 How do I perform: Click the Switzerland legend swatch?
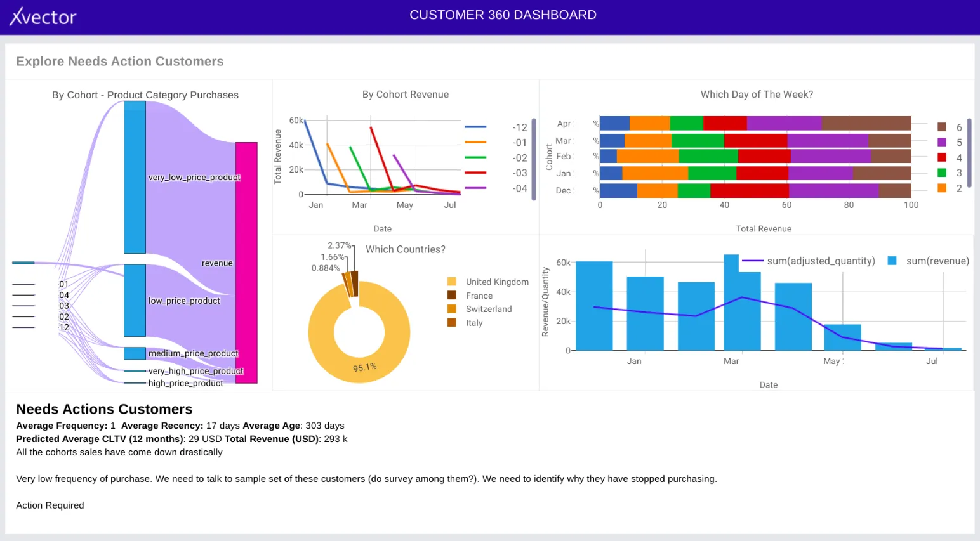453,309
